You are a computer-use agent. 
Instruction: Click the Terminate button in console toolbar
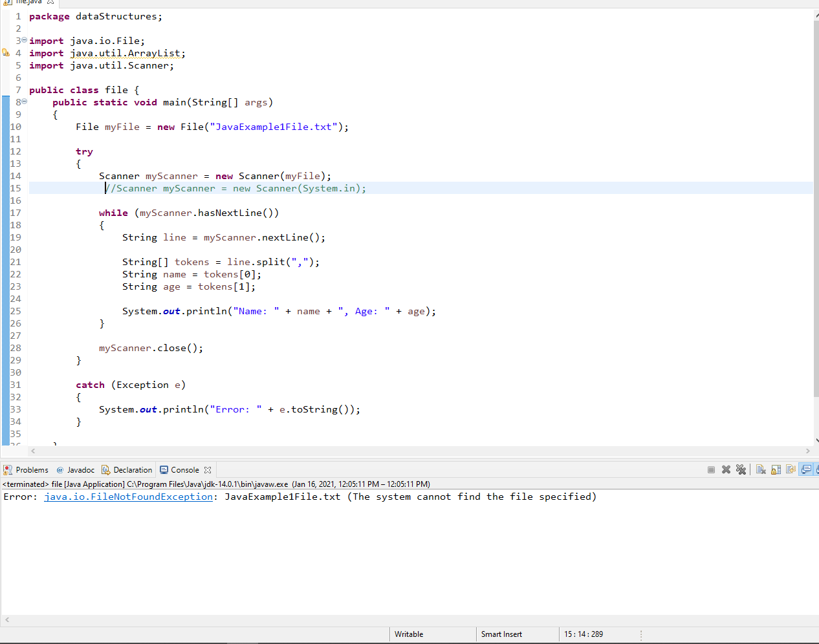(711, 470)
